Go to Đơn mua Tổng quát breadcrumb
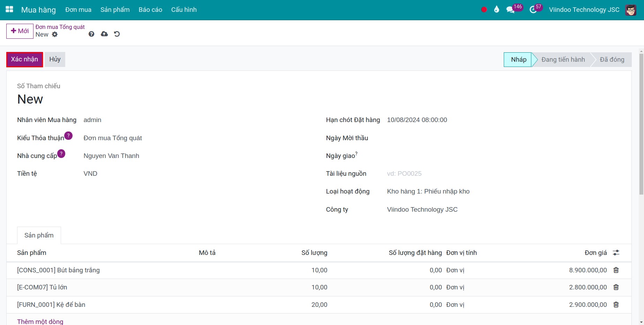Screen dimensions: 644x325 [60, 27]
